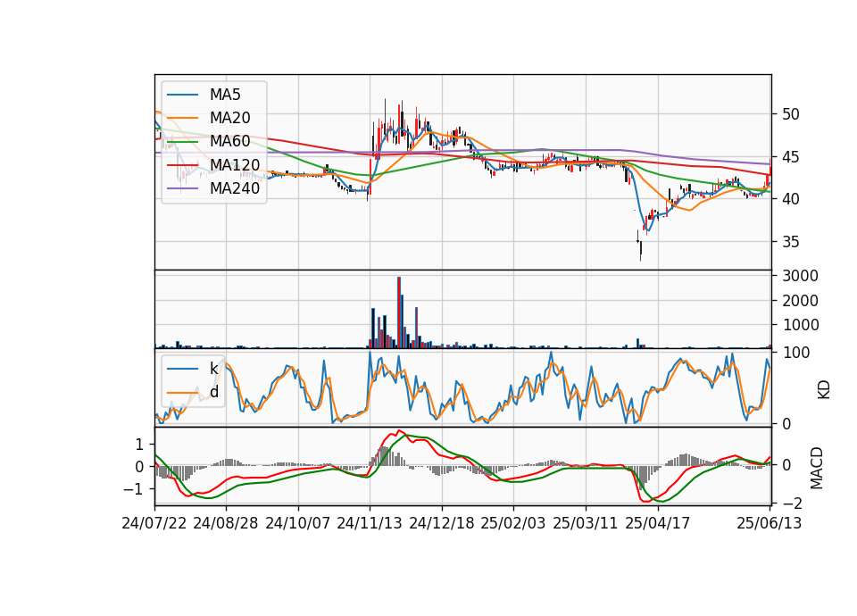Image resolution: width=857 pixels, height=616 pixels.
Task: Click the volume axis label 3000
Action: click(800, 276)
